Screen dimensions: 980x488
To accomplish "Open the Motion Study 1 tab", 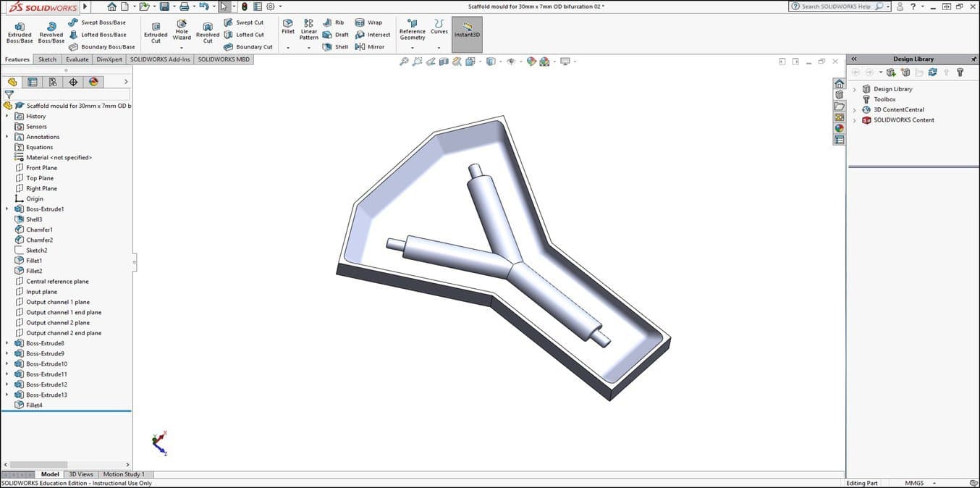I will tap(124, 474).
